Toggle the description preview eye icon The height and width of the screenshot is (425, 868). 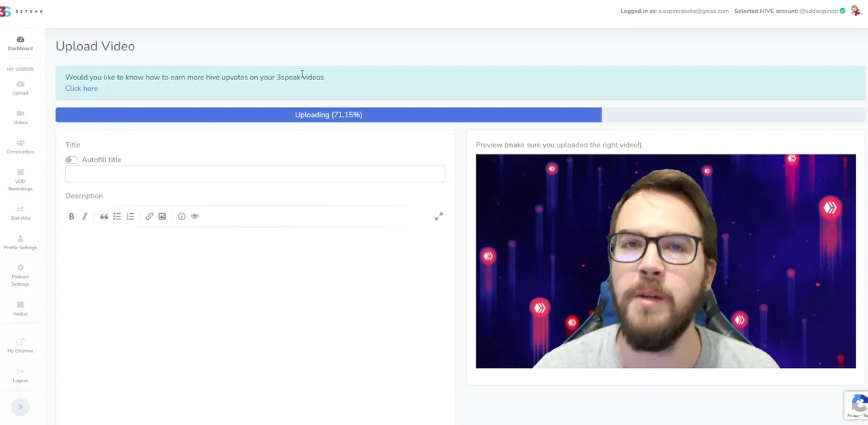tap(195, 217)
